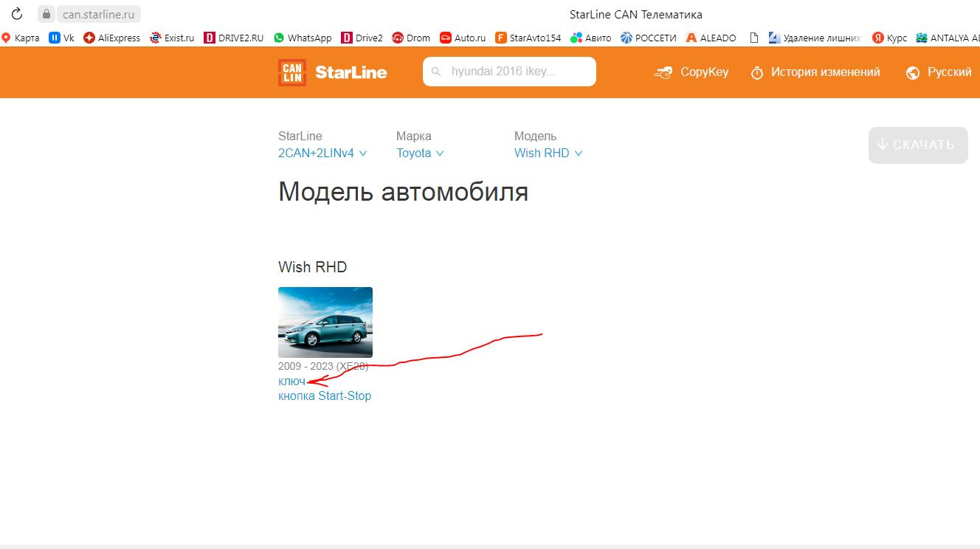The height and width of the screenshot is (549, 980).
Task: Click the СКАЧАТЬ download button
Action: 918,145
